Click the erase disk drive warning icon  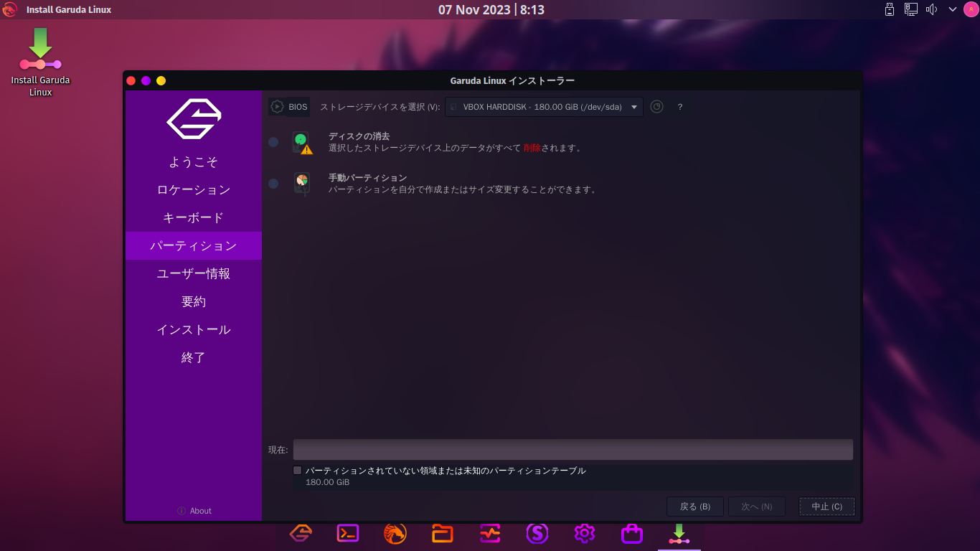click(x=303, y=143)
